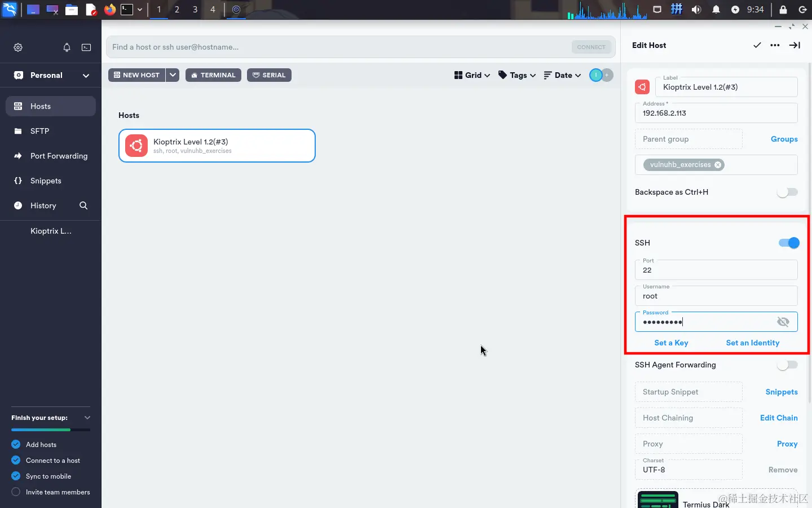Invite member with plus avatar
The height and width of the screenshot is (508, 812).
[x=607, y=75]
